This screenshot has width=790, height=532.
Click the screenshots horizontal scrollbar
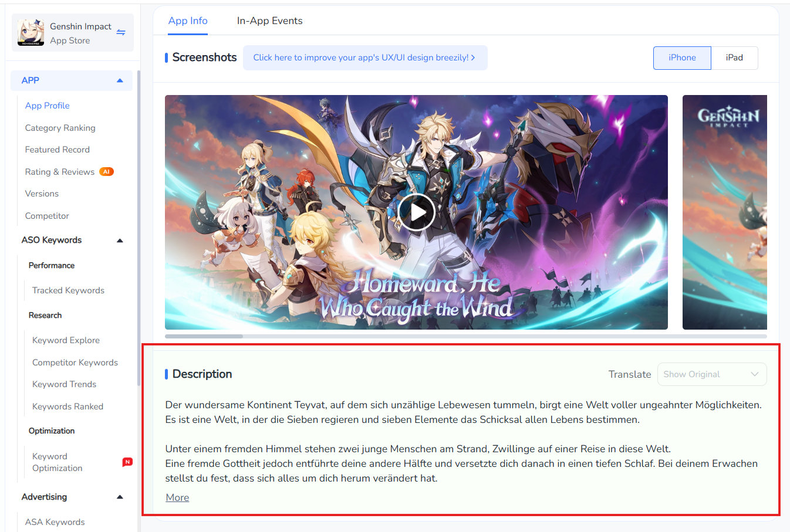click(x=466, y=336)
